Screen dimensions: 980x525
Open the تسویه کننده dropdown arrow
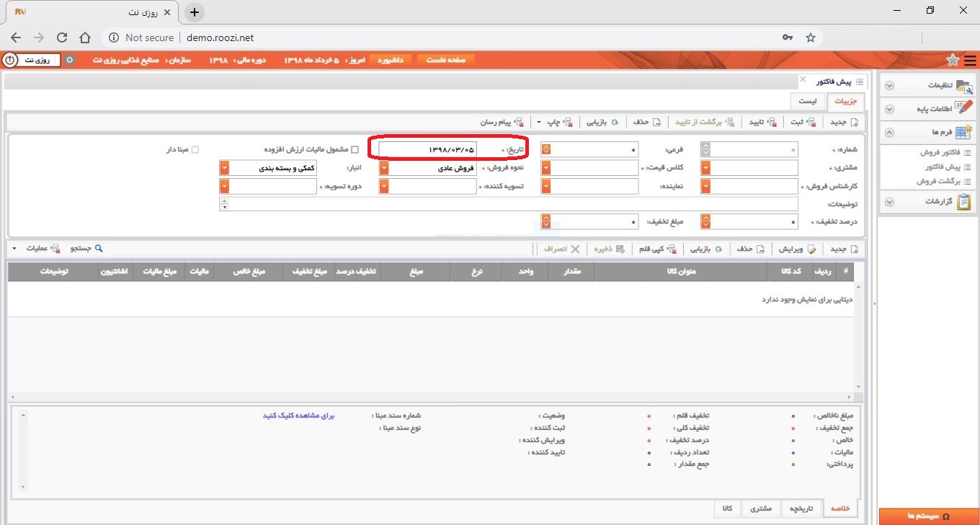point(384,186)
